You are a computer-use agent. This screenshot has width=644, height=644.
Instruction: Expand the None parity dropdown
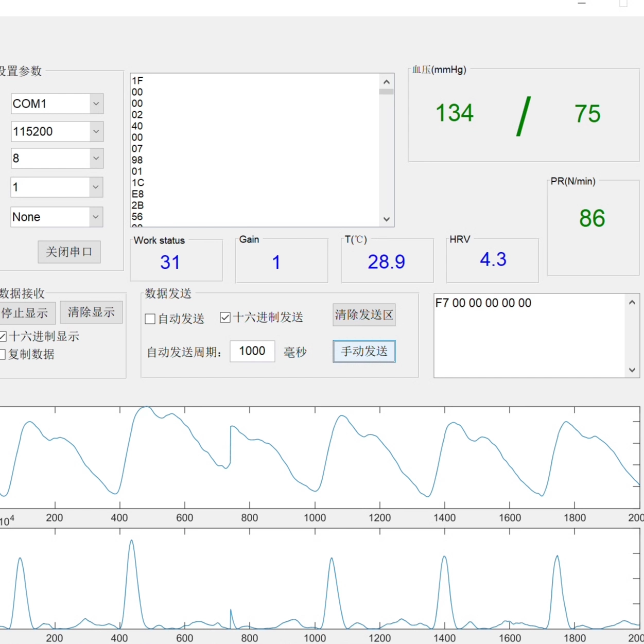click(96, 217)
